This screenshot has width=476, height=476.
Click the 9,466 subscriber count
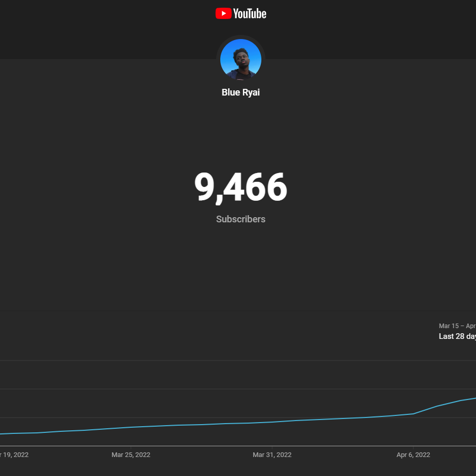pos(241,187)
